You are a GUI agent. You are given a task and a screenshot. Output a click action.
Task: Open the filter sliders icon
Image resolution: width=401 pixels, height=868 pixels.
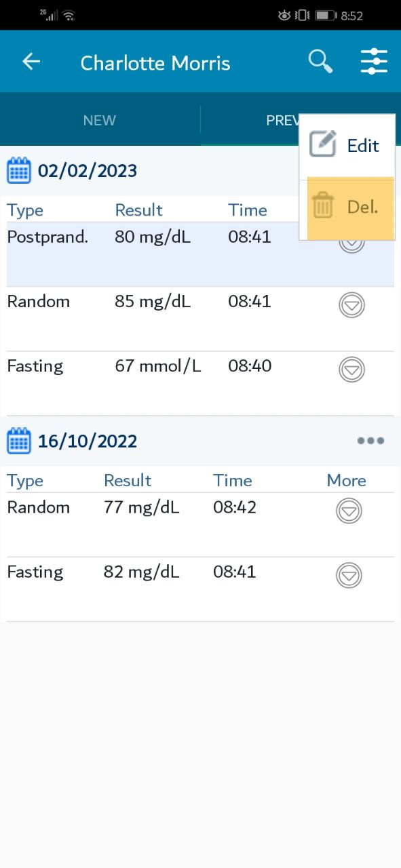374,62
